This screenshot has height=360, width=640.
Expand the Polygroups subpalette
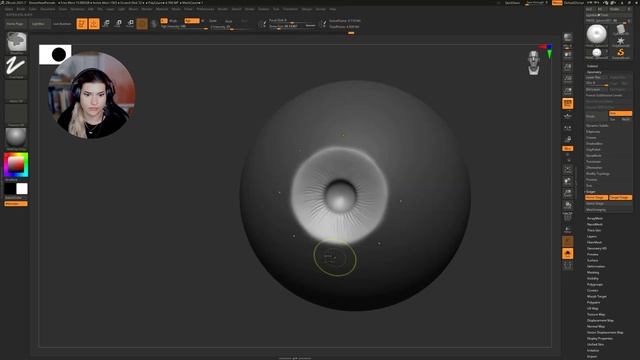595,284
